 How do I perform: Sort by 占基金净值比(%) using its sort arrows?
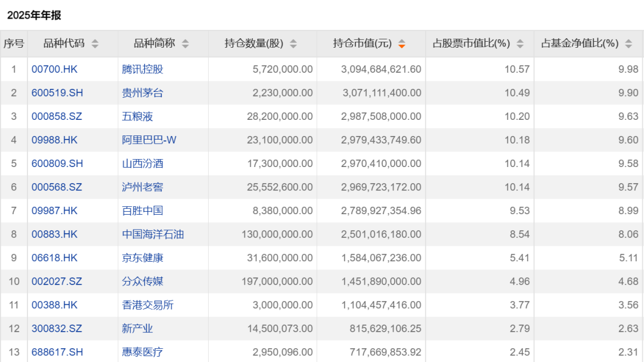628,44
